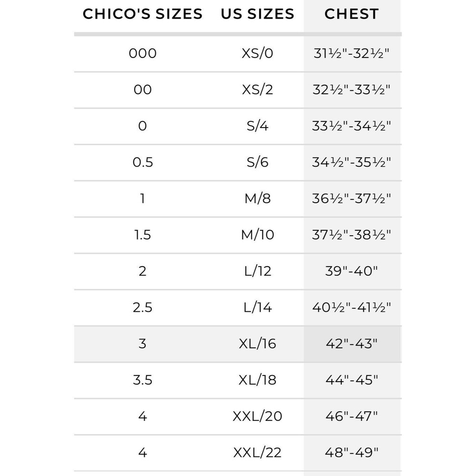Click the XS/2 size row
The height and width of the screenshot is (476, 476).
[x=238, y=90]
